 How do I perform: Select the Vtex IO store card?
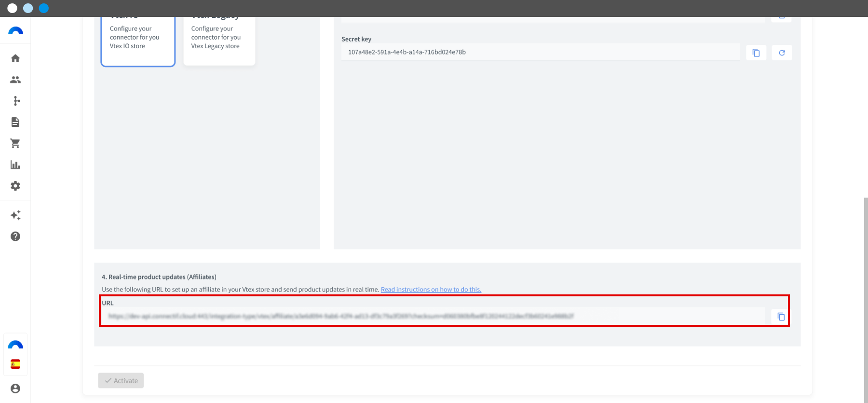(138, 41)
